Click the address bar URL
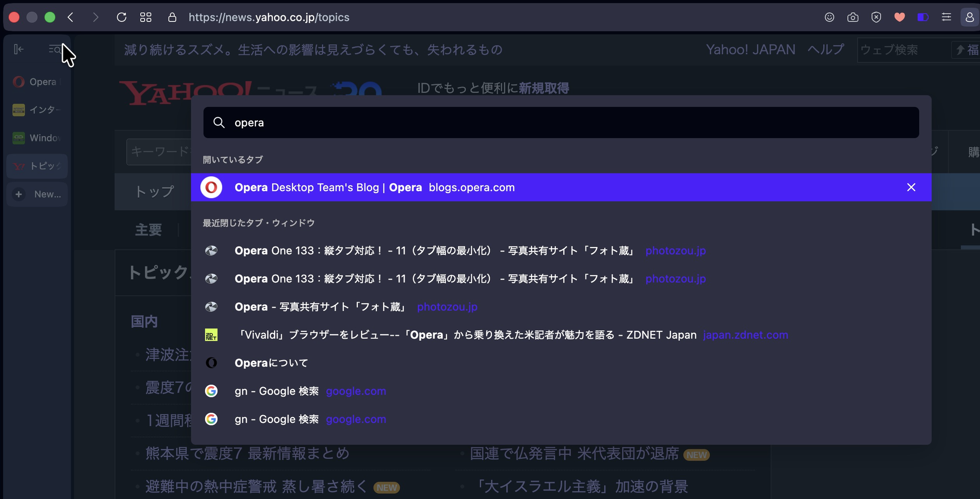980x499 pixels. pos(269,18)
